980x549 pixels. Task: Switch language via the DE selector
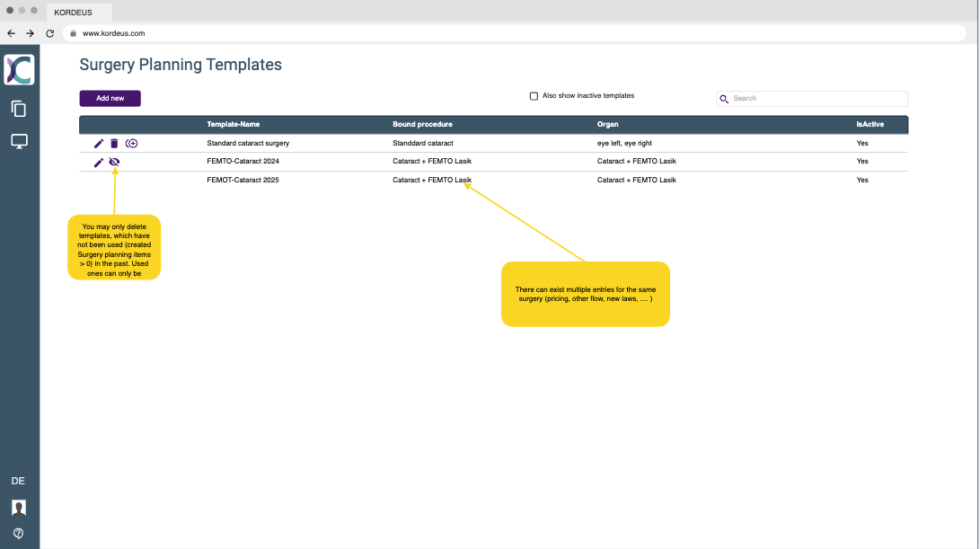(x=18, y=481)
